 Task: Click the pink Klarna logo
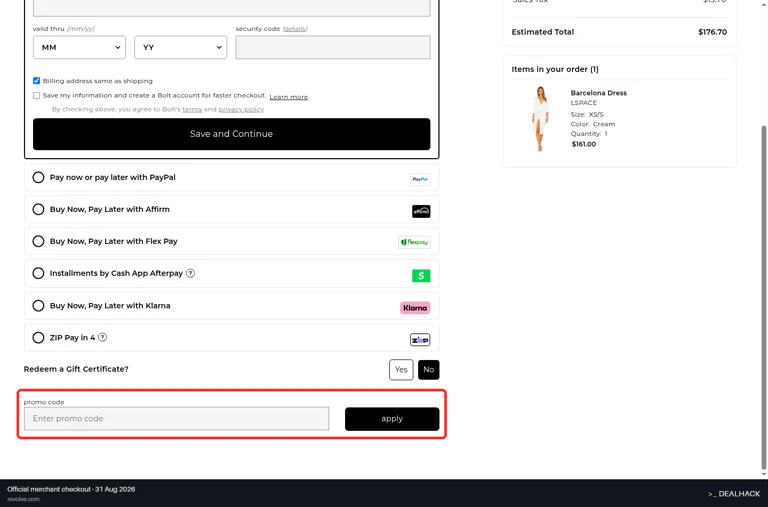[415, 308]
